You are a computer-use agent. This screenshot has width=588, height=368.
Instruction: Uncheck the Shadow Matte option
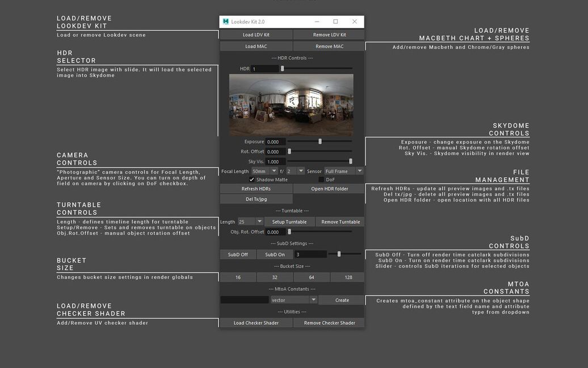[251, 179]
